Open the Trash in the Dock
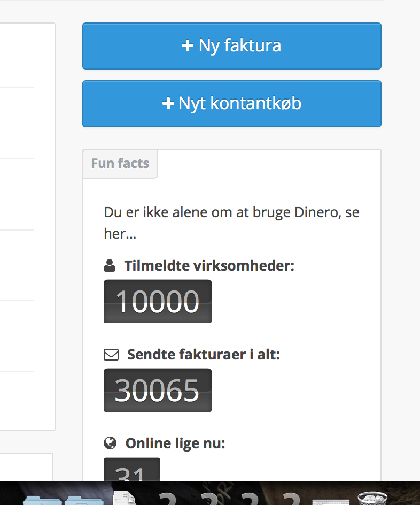Image resolution: width=420 pixels, height=505 pixels. click(x=373, y=498)
